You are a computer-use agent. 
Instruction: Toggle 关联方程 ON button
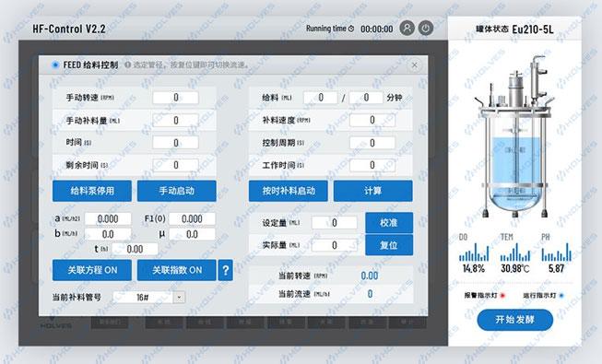coord(92,270)
